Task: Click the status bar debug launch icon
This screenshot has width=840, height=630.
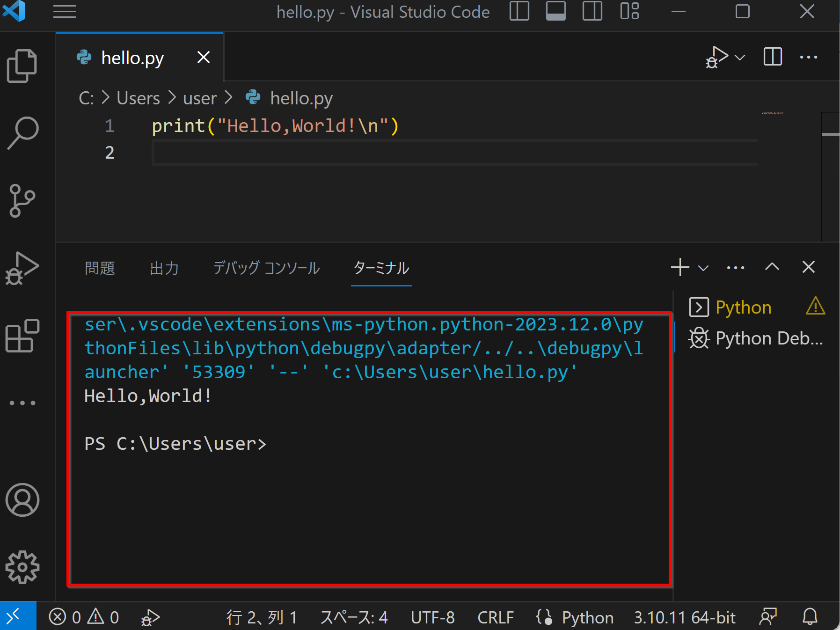Action: (150, 618)
